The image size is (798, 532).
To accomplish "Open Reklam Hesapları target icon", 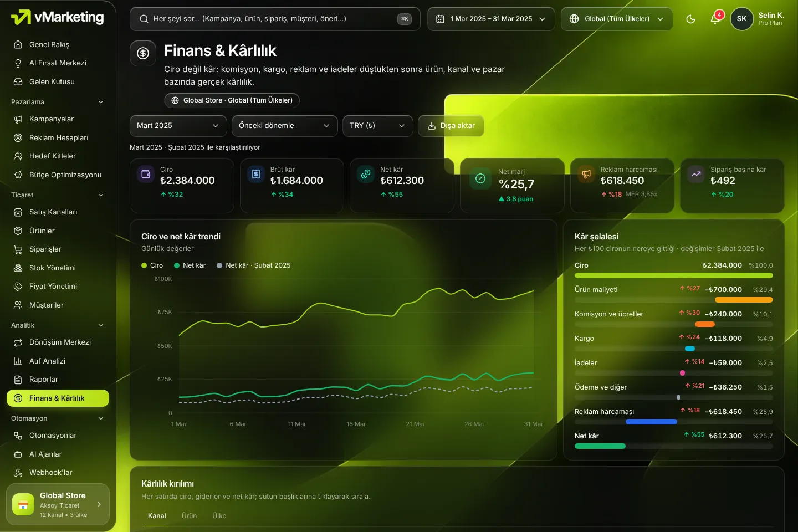I will click(x=18, y=137).
